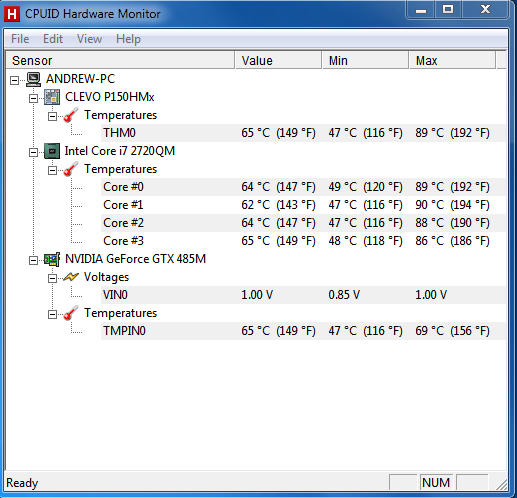The width and height of the screenshot is (517, 498).
Task: Collapse Temperatures under CLEVO P150HMx
Action: coord(52,116)
